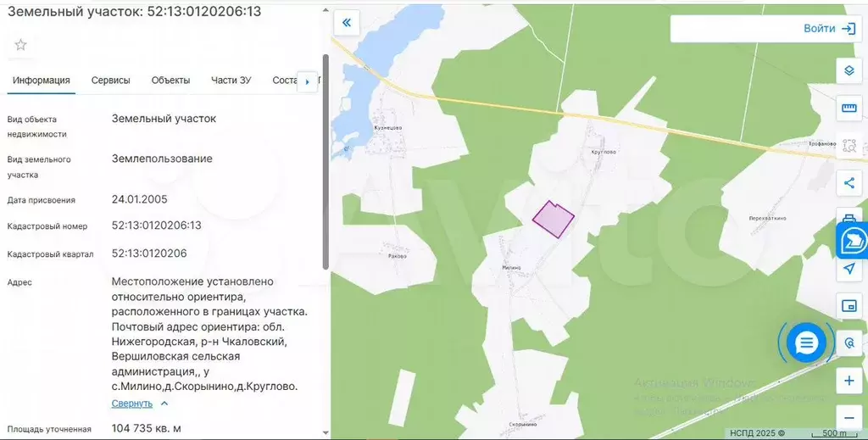868x440 pixels.
Task: Click the Раково label on map
Action: coord(398,256)
